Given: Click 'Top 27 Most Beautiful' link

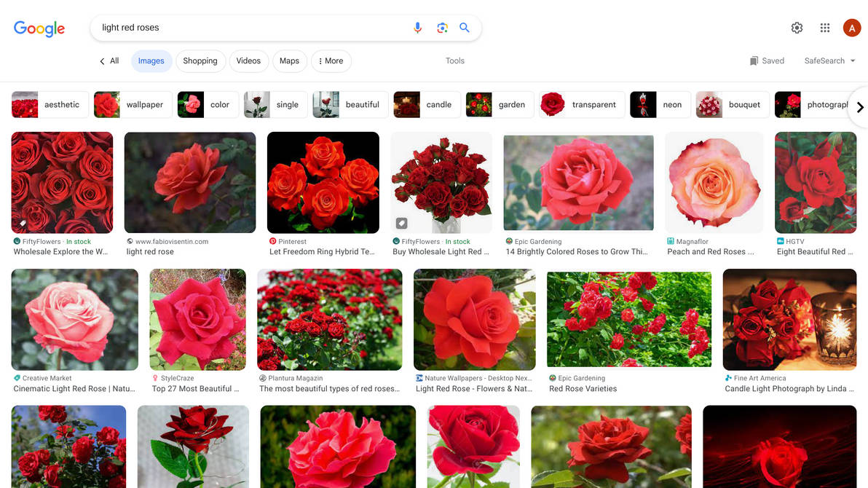Looking at the screenshot, I should [x=195, y=389].
